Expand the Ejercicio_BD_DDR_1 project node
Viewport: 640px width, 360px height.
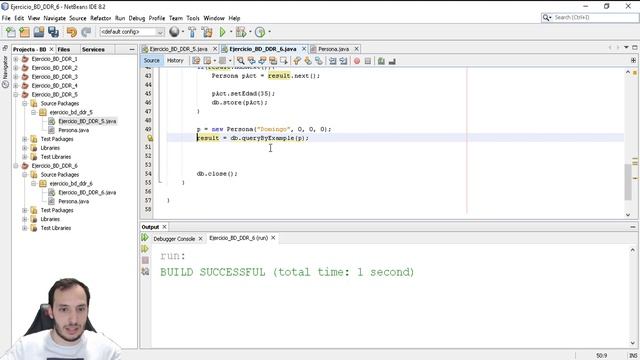pyautogui.click(x=16, y=59)
